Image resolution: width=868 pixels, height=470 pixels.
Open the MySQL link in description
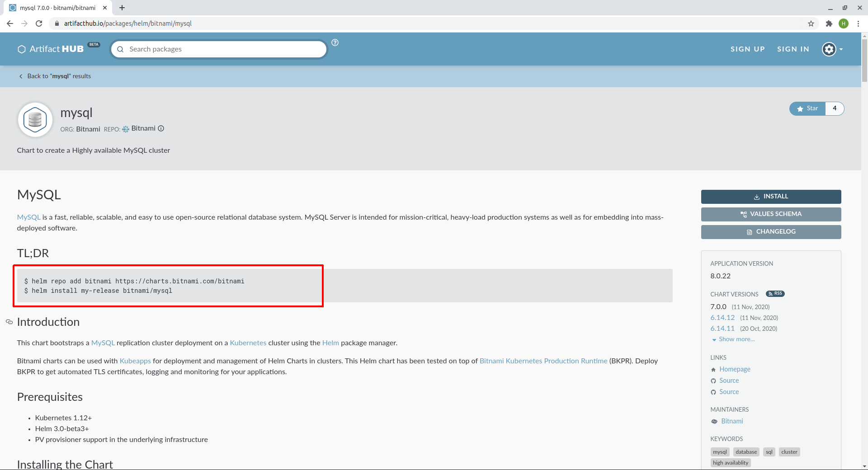28,217
